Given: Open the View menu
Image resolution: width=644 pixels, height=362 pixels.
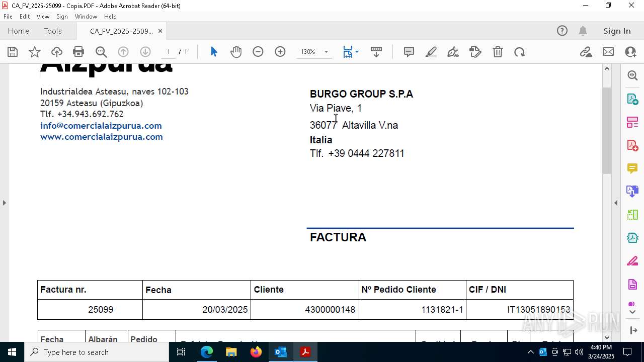Looking at the screenshot, I should [43, 17].
